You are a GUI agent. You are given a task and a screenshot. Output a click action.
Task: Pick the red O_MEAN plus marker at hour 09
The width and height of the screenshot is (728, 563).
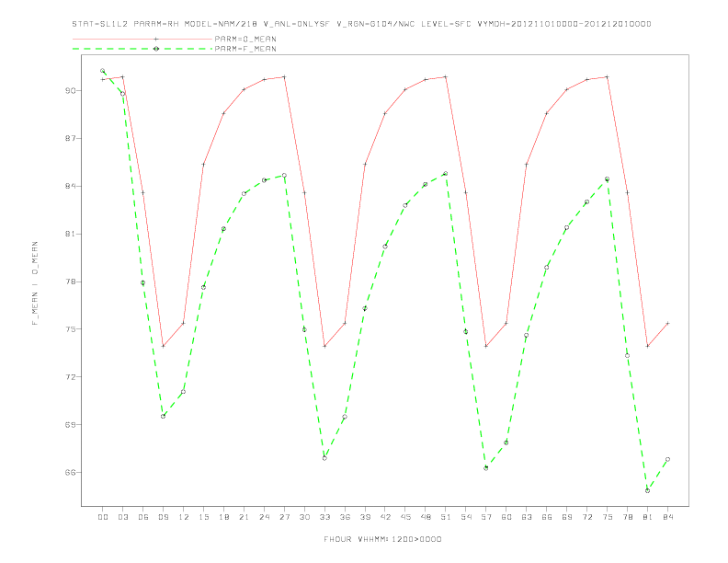163,346
